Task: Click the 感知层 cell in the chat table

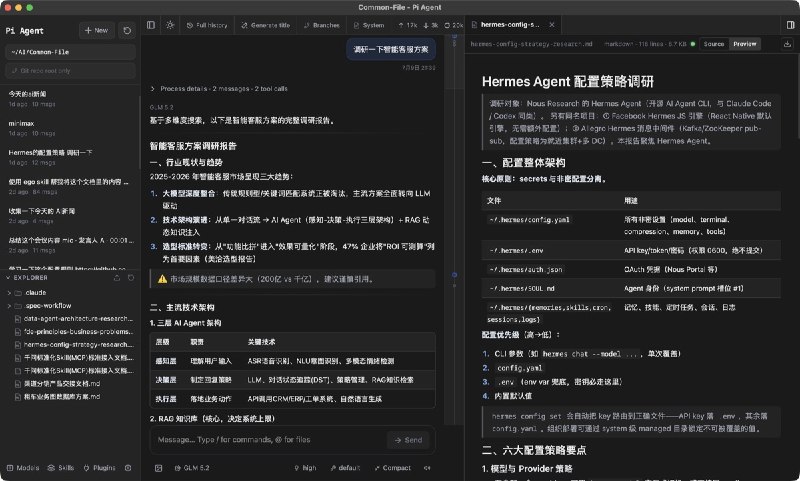Action: tap(166, 361)
